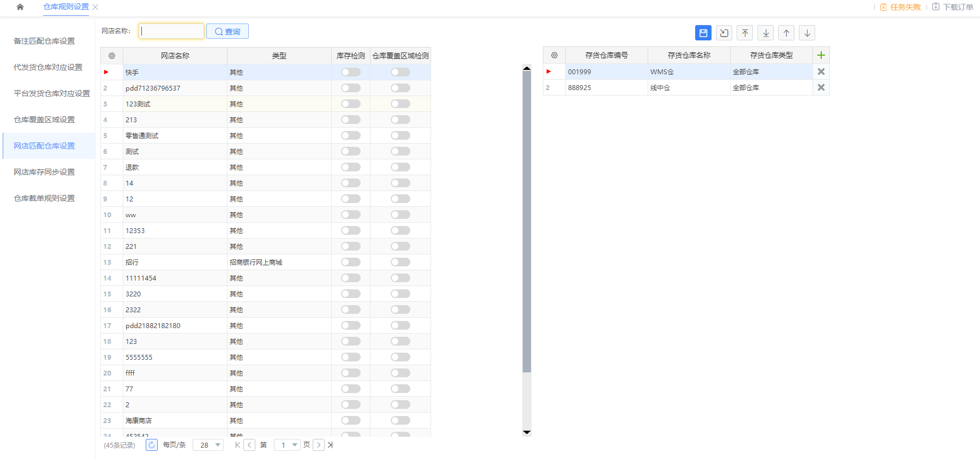This screenshot has height=464, width=980.
Task: Toggle 库存检测 for 5555555 shop
Action: pos(351,357)
